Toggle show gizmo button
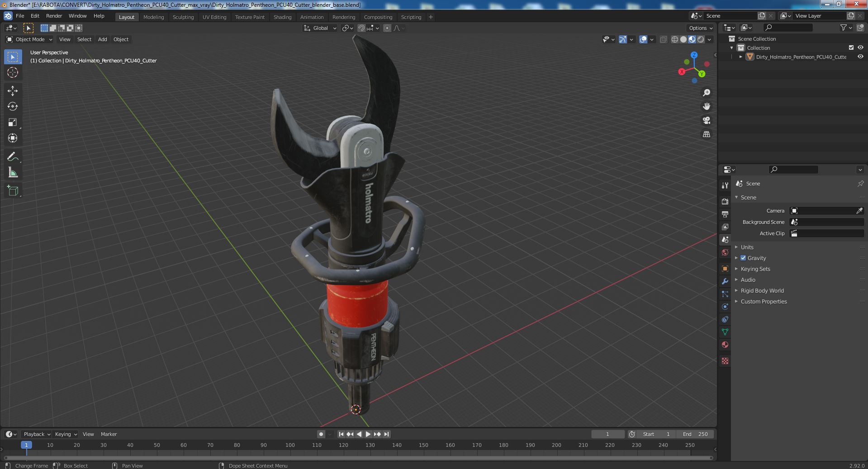The width and height of the screenshot is (868, 469). 623,39
